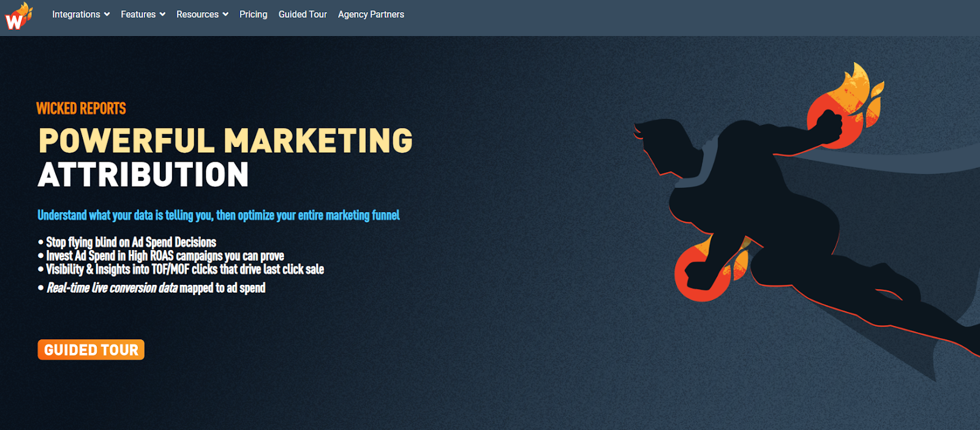Select the 'Real-time live conversion data' bullet
This screenshot has width=980, height=430.
[x=152, y=288]
